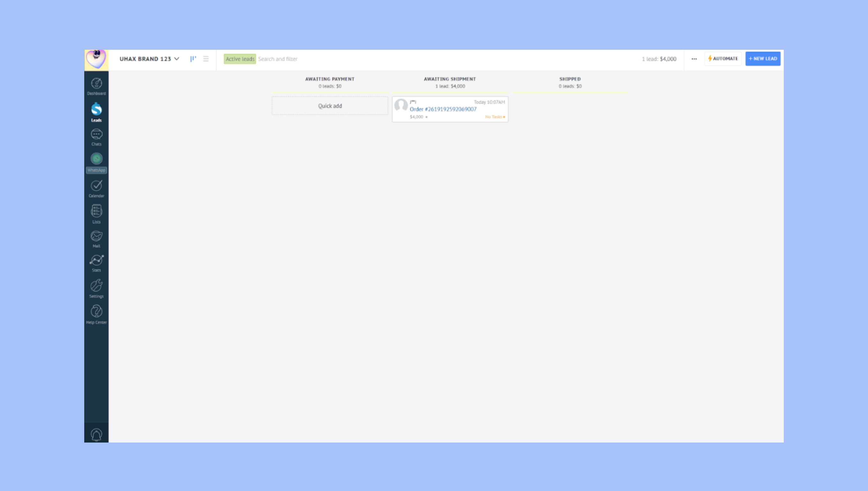Open Order #2619192592069007 lead link
The image size is (868, 491).
tap(443, 109)
